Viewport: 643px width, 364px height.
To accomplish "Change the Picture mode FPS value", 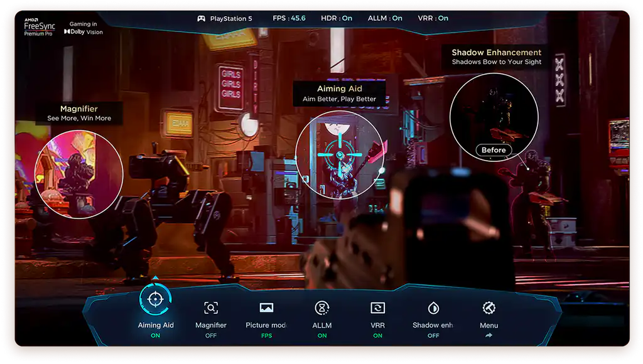I will (266, 335).
